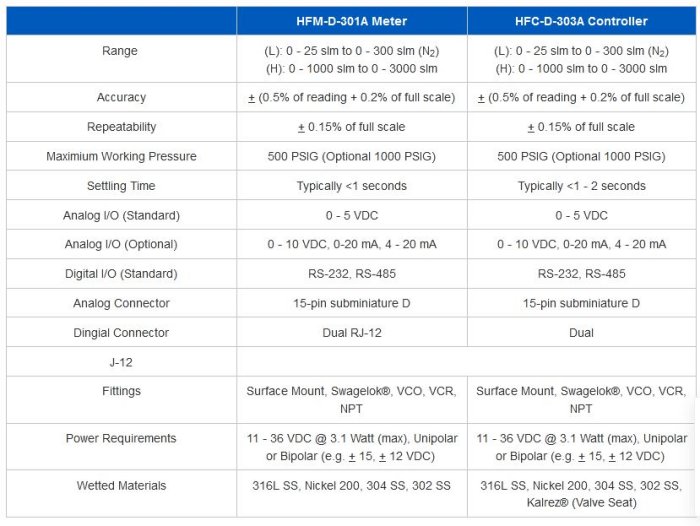Select the "Dual RJ-12" meter cell

pos(352,333)
